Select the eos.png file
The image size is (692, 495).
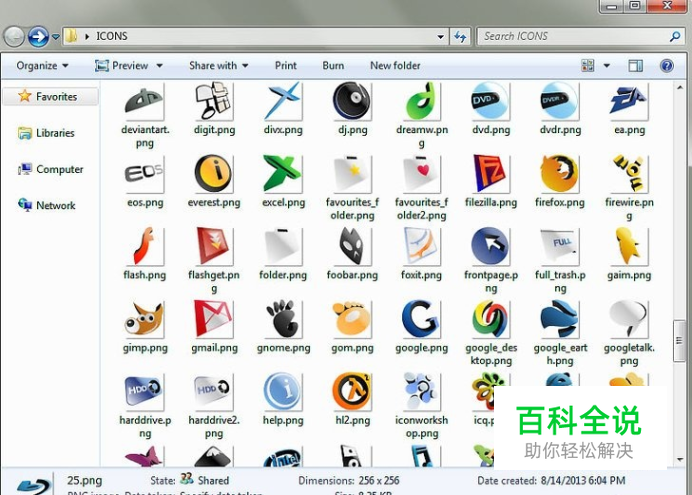pos(145,182)
